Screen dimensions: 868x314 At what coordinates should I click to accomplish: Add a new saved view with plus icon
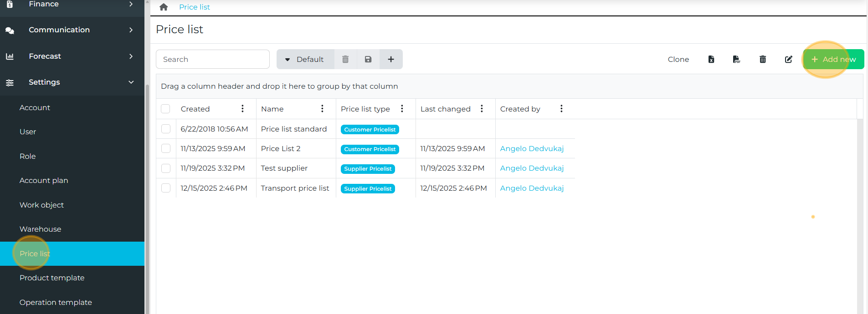[391, 59]
